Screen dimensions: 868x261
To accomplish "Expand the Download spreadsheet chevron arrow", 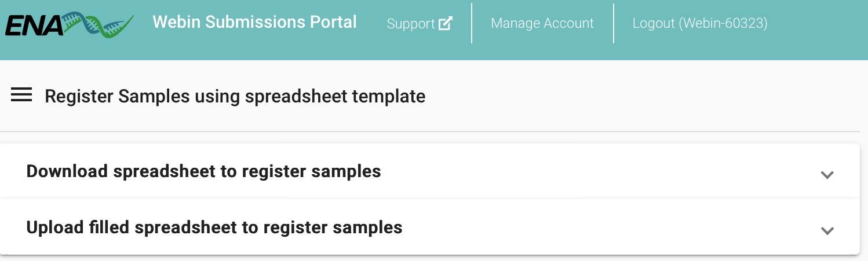I will [827, 175].
